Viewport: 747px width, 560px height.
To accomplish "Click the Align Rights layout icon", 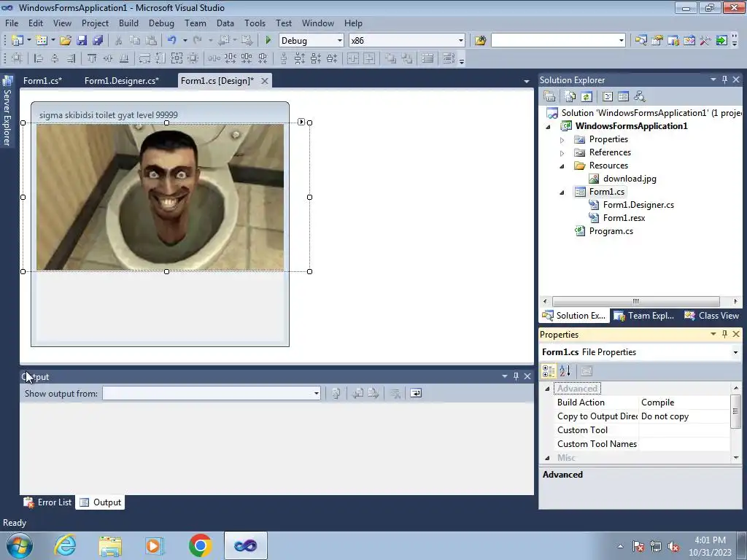I will (71, 58).
